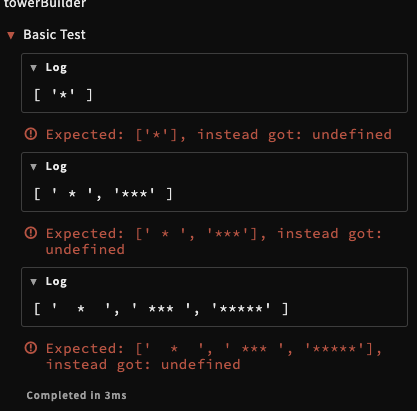Select the log output ending in '*****'

point(161,309)
